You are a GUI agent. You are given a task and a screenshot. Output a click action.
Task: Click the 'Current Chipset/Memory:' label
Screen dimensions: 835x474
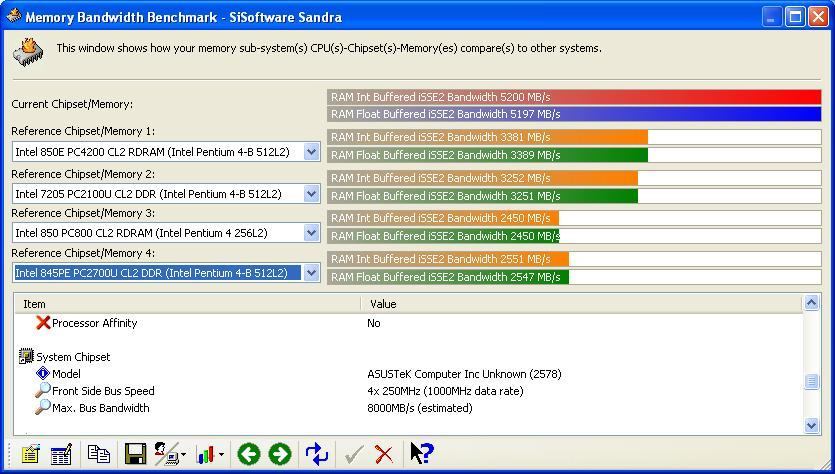(x=72, y=104)
